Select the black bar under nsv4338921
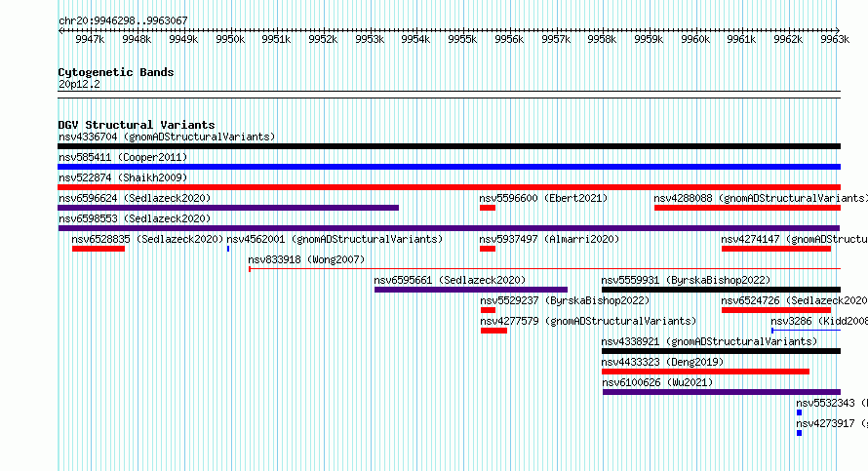868x471 pixels. (722, 351)
